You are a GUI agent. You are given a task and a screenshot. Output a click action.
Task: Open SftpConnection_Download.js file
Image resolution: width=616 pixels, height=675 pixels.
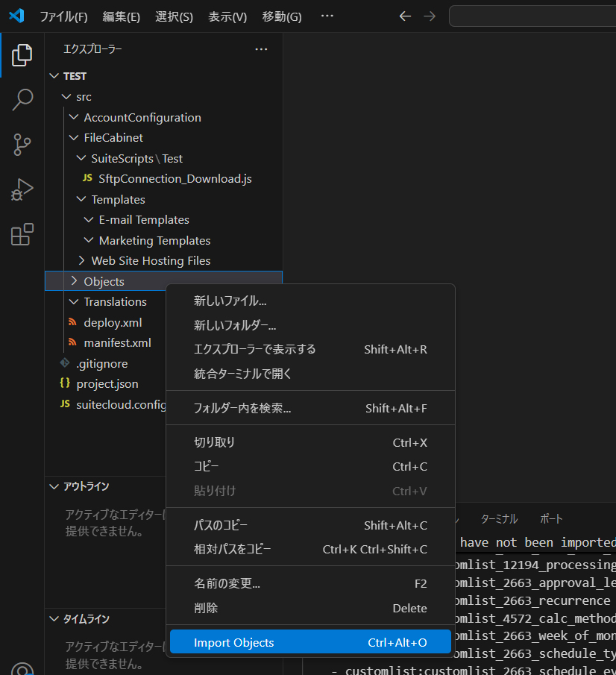pyautogui.click(x=175, y=179)
